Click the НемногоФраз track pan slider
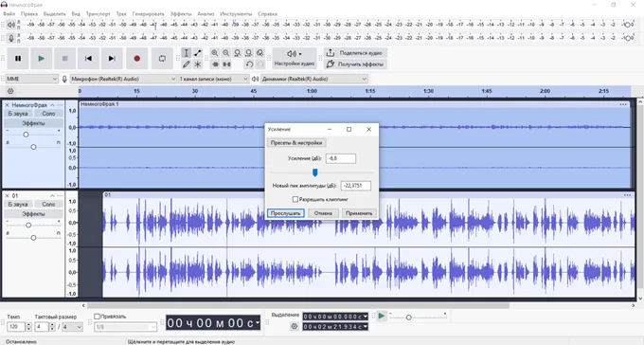 [33, 147]
